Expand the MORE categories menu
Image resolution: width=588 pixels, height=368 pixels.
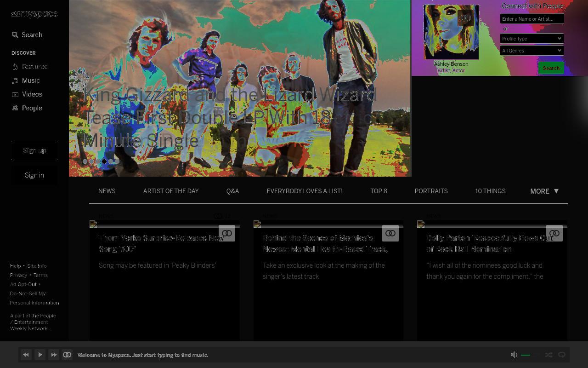[545, 191]
